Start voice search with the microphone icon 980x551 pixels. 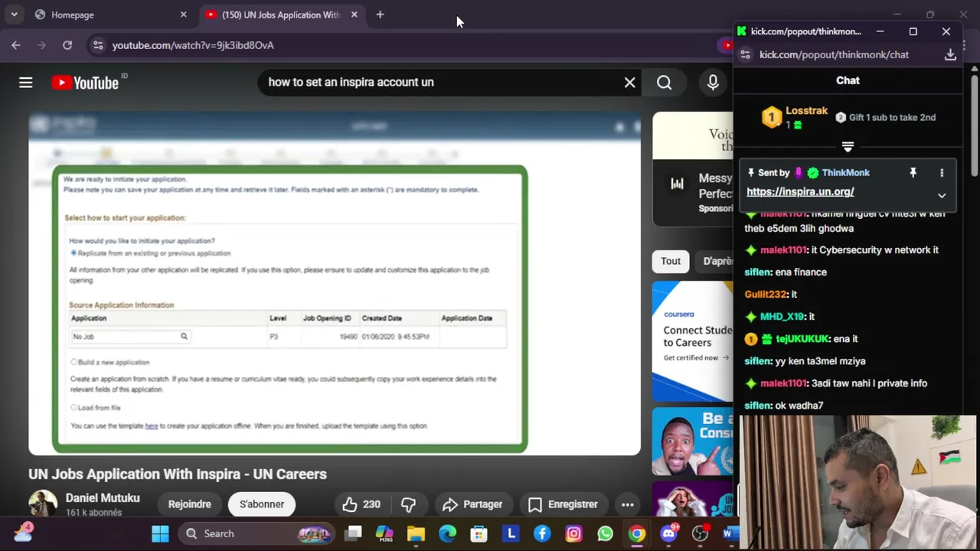713,83
